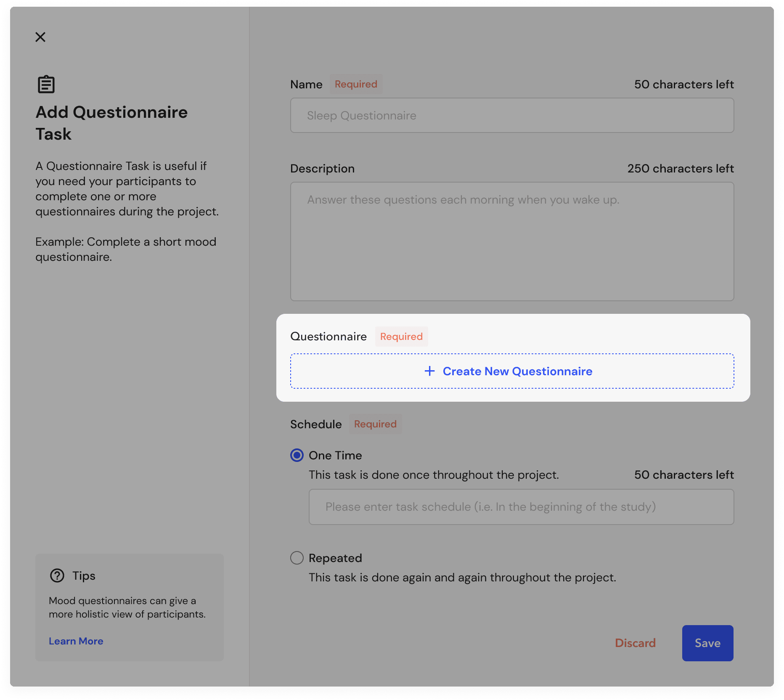Click the Required badge next to Name
This screenshot has width=784, height=700.
pos(356,84)
